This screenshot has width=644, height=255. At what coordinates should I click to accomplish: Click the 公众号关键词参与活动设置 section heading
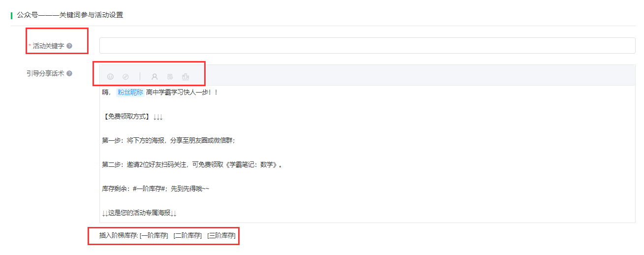pos(70,15)
